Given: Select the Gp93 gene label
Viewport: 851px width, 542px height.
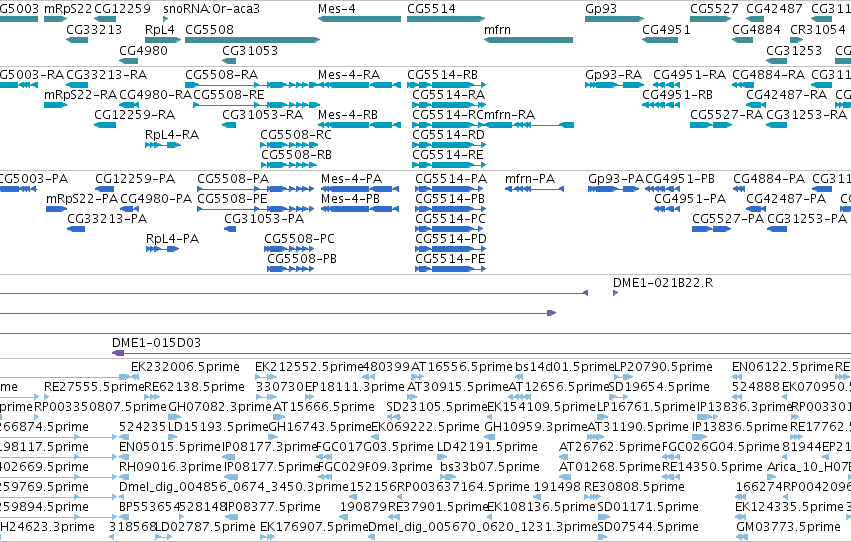Looking at the screenshot, I should [601, 9].
